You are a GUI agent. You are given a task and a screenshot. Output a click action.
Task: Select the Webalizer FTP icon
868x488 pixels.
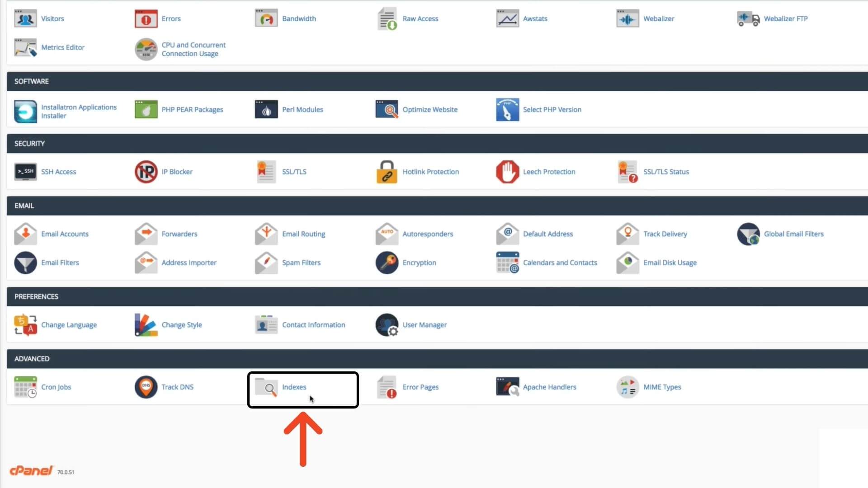(748, 19)
